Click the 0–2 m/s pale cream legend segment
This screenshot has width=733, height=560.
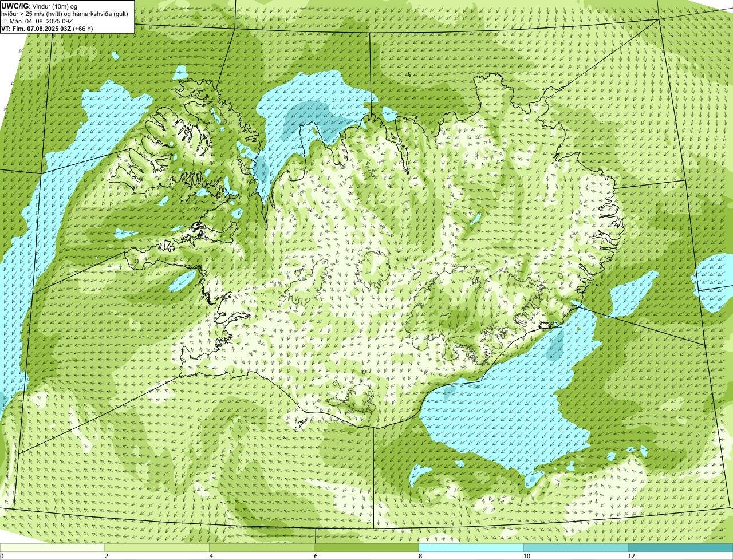53,547
